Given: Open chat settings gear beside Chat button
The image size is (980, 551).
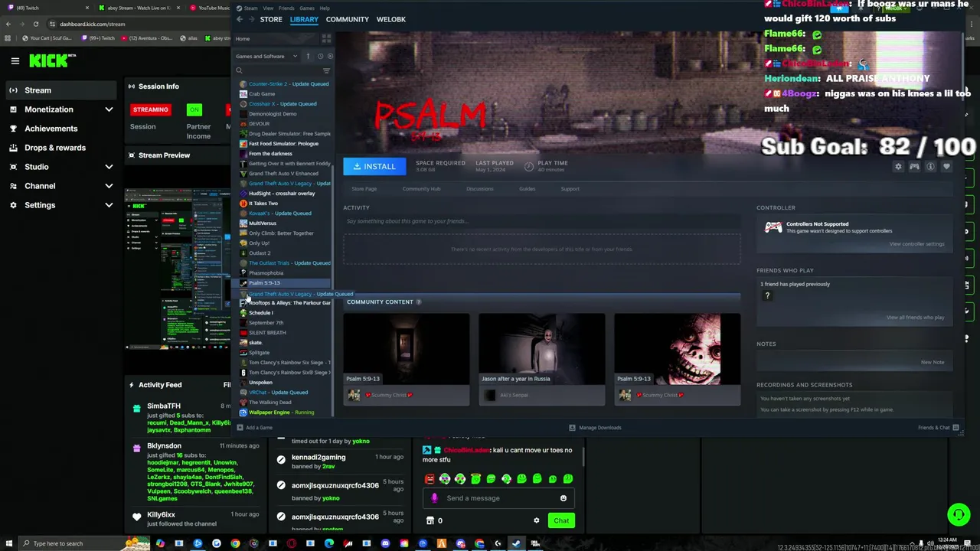Looking at the screenshot, I should point(536,520).
